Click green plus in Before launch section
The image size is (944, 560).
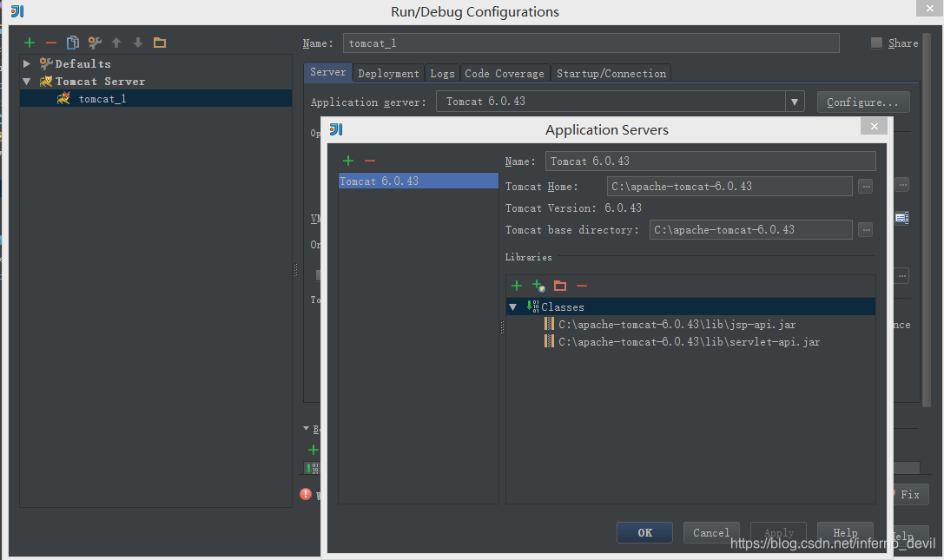pos(313,450)
